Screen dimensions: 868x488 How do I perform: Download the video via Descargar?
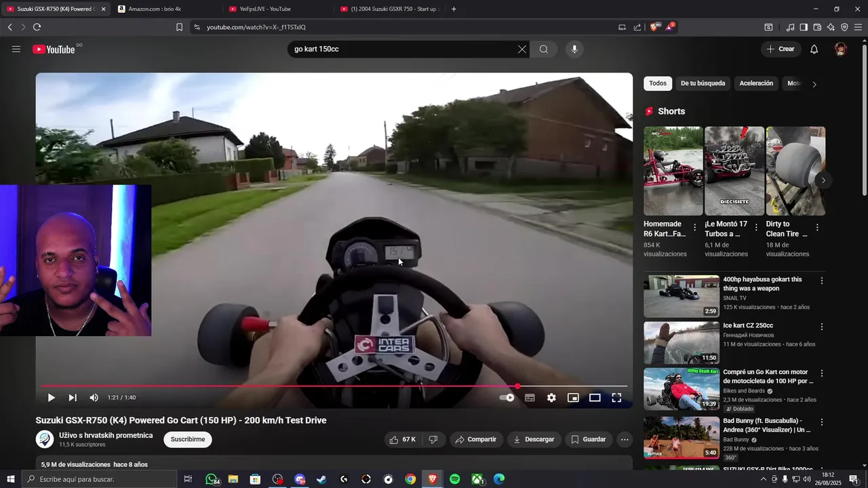[x=534, y=439]
